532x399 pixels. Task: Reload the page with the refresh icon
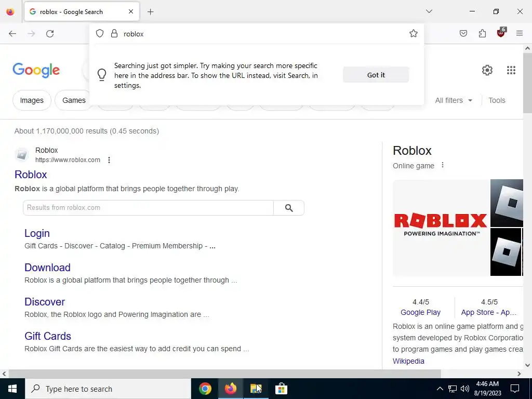click(50, 34)
